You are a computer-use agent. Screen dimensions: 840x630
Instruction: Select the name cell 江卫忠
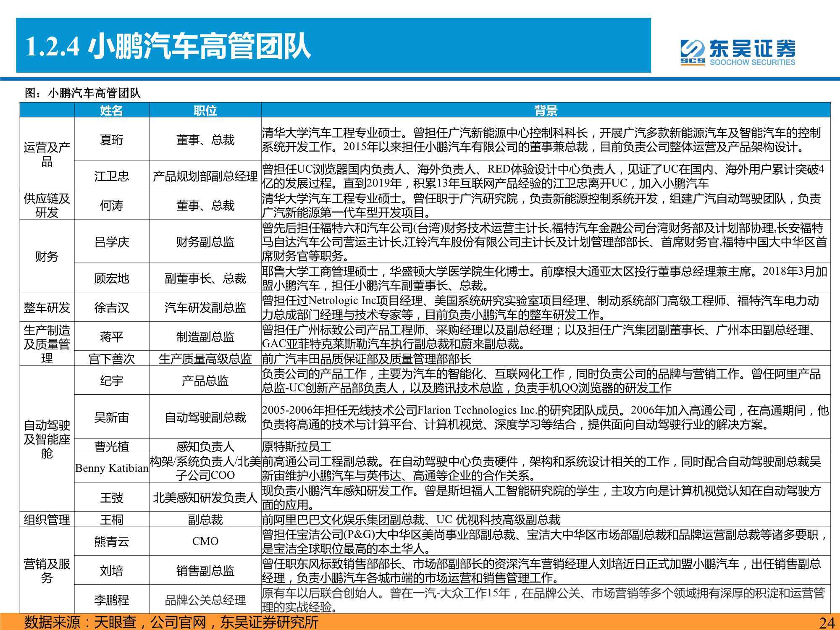click(x=111, y=176)
